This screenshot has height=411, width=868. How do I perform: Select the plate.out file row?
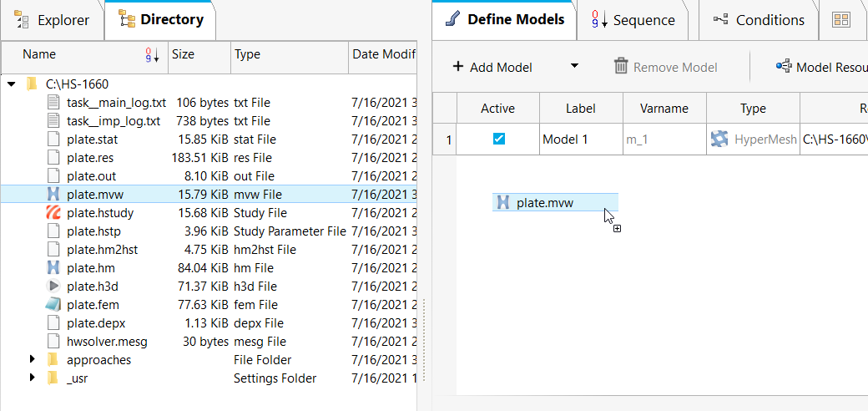92,176
